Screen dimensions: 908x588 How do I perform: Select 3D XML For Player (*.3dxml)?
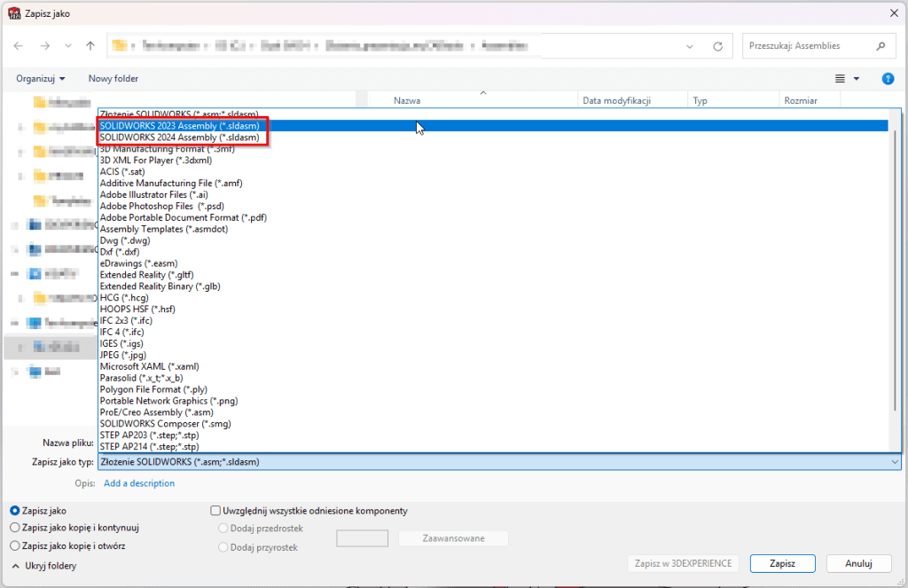[493, 160]
